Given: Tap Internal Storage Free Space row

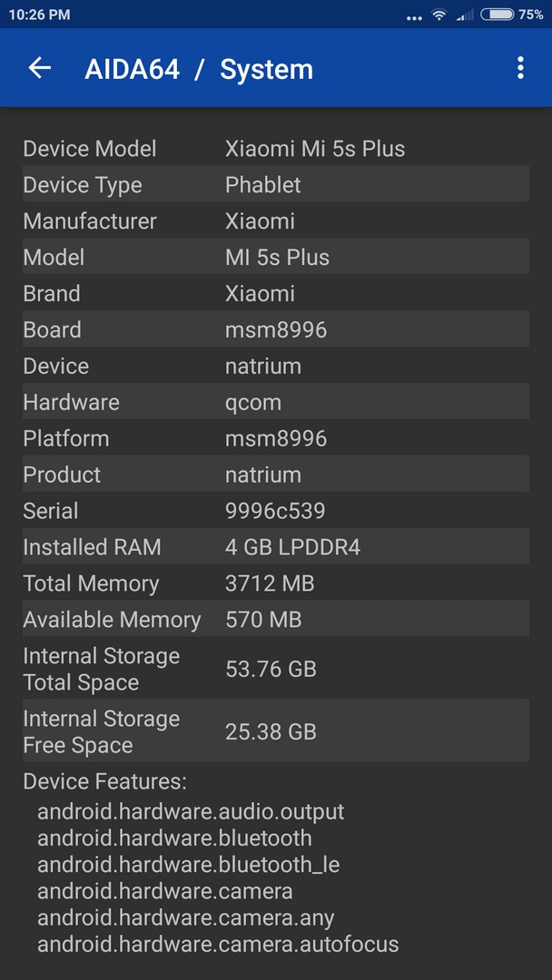Looking at the screenshot, I should [276, 731].
